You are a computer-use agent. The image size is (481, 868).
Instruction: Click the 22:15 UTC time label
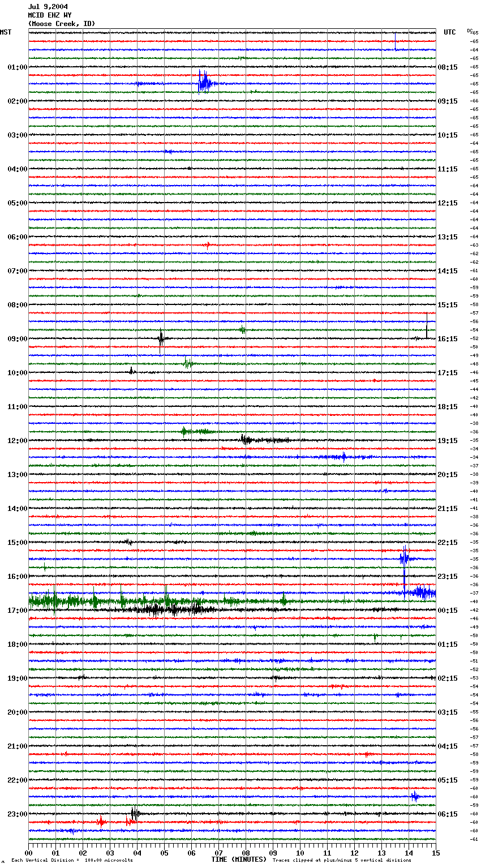[448, 543]
